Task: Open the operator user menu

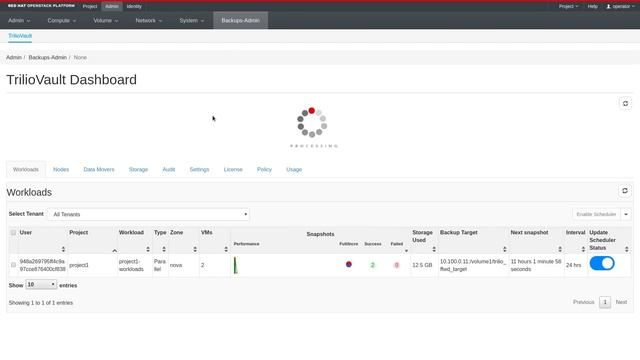Action: pyautogui.click(x=620, y=6)
